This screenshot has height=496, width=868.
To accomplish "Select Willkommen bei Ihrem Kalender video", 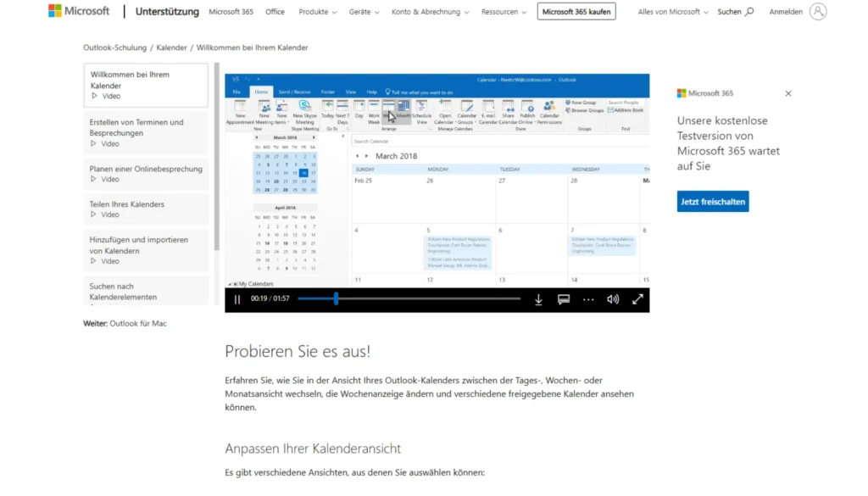I will (146, 85).
